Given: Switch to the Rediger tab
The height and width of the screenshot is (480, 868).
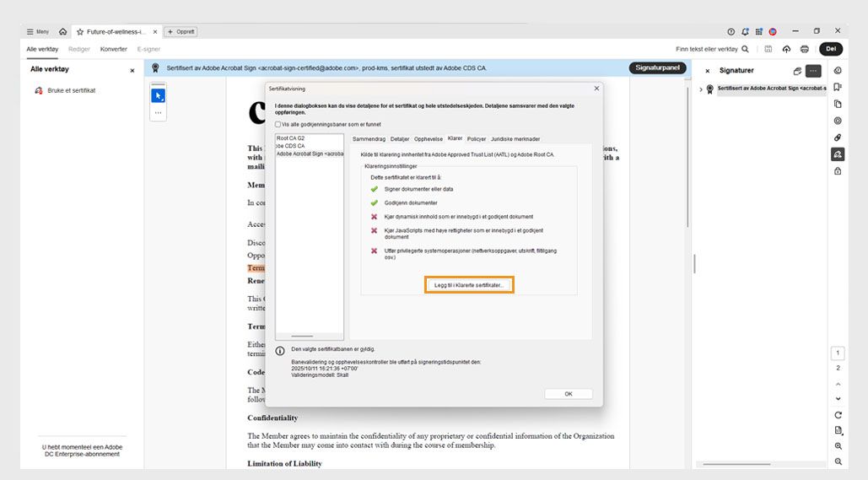Looking at the screenshot, I should pyautogui.click(x=78, y=49).
